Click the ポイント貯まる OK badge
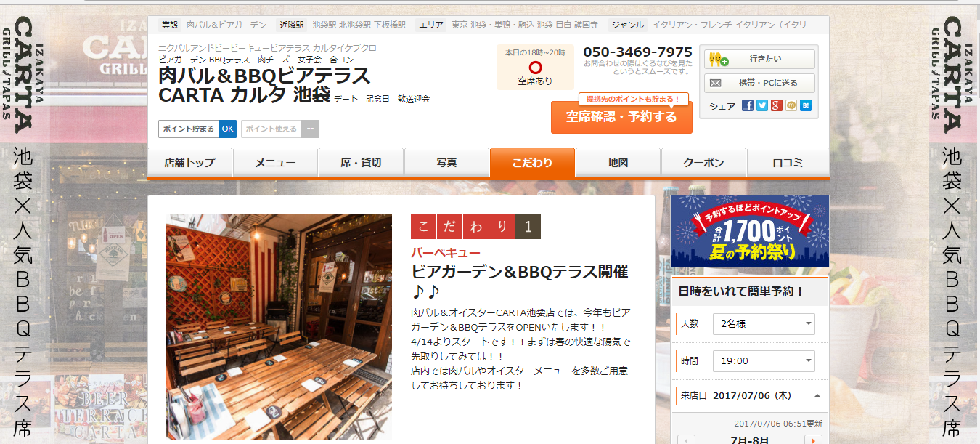 [197, 129]
